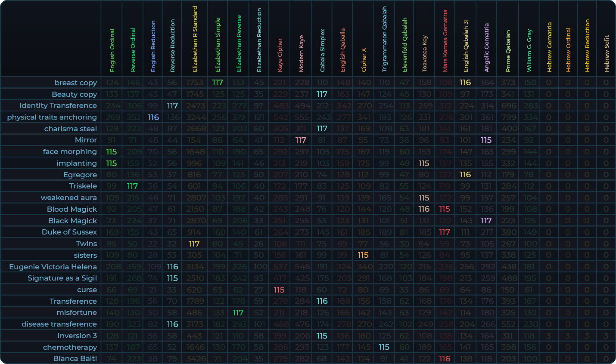Open the 'Duke of Sussex' phrase

[69, 232]
